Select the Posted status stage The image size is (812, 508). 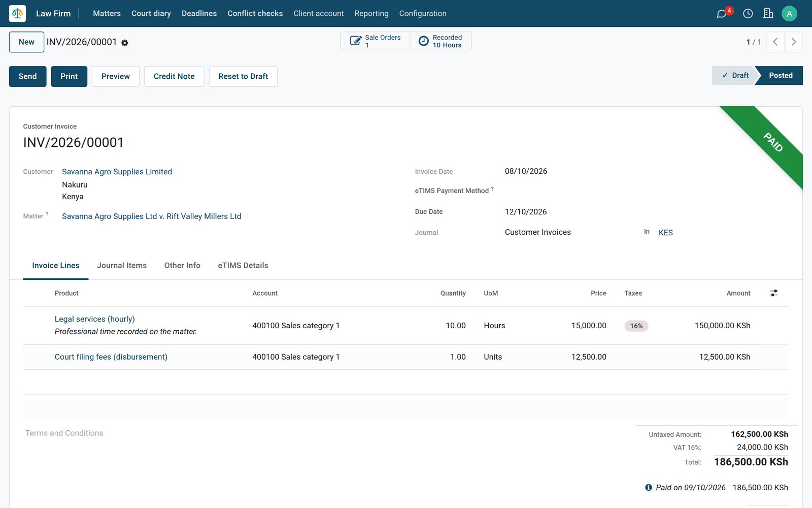[x=780, y=75]
